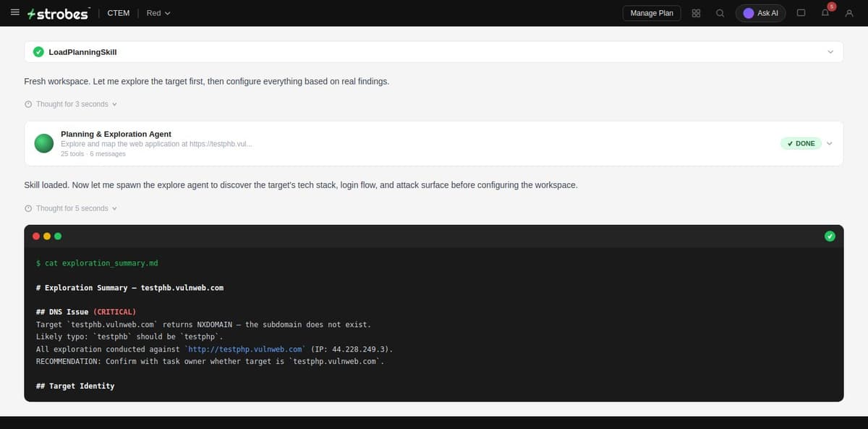Image resolution: width=868 pixels, height=429 pixels.
Task: Click the RECOMMENDATION line in terminal
Action: pos(209,361)
